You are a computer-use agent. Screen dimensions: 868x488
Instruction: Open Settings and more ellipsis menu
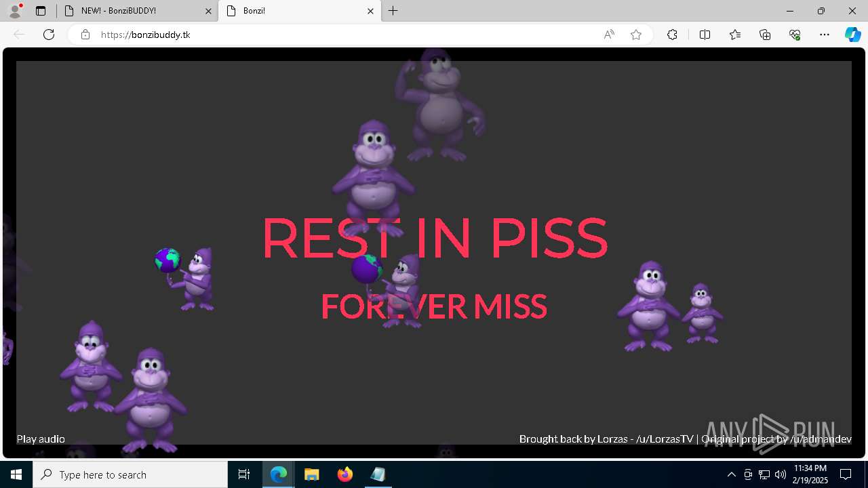pos(825,35)
